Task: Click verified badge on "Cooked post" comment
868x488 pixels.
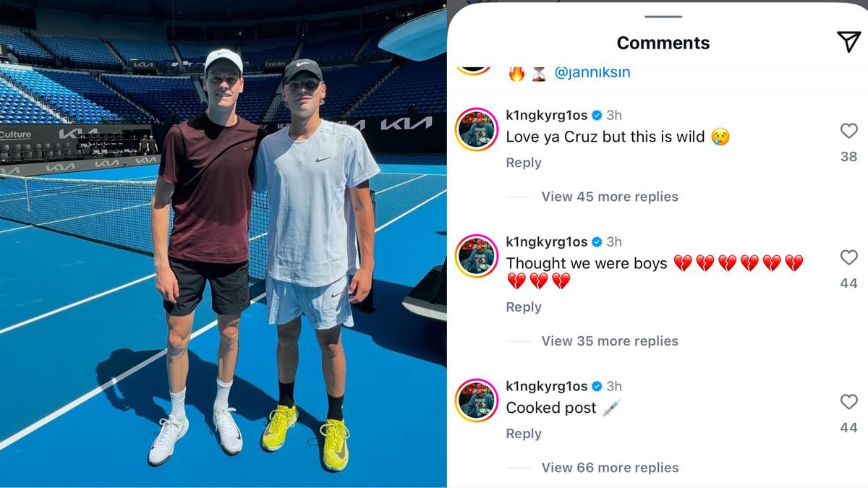Action: [597, 386]
